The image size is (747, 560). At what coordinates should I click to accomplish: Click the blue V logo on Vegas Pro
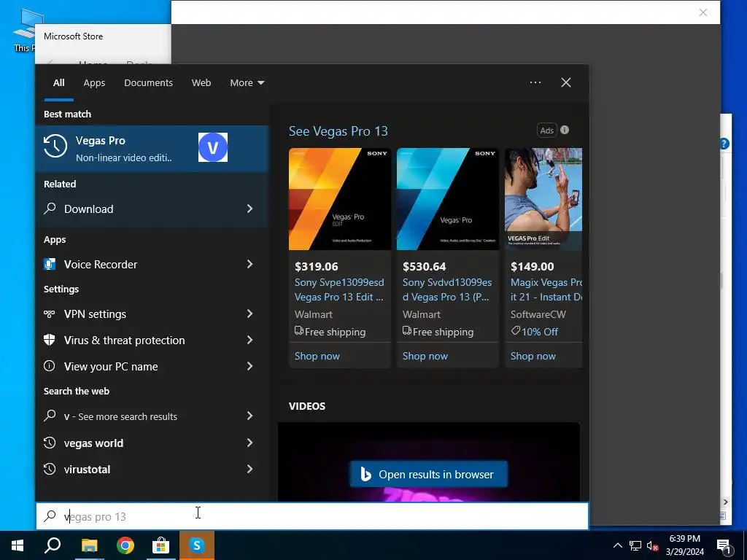coord(212,147)
